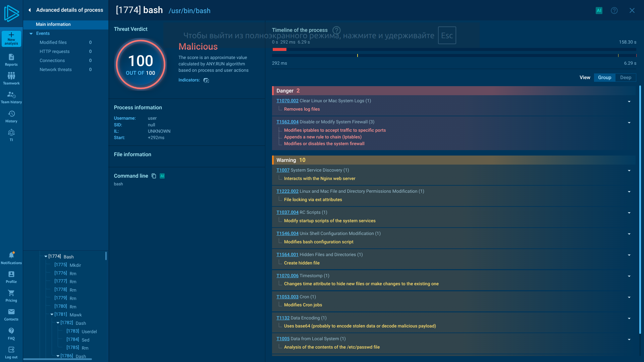The width and height of the screenshot is (644, 362).
Task: Open the TI threat intelligence section
Action: [x=11, y=135]
